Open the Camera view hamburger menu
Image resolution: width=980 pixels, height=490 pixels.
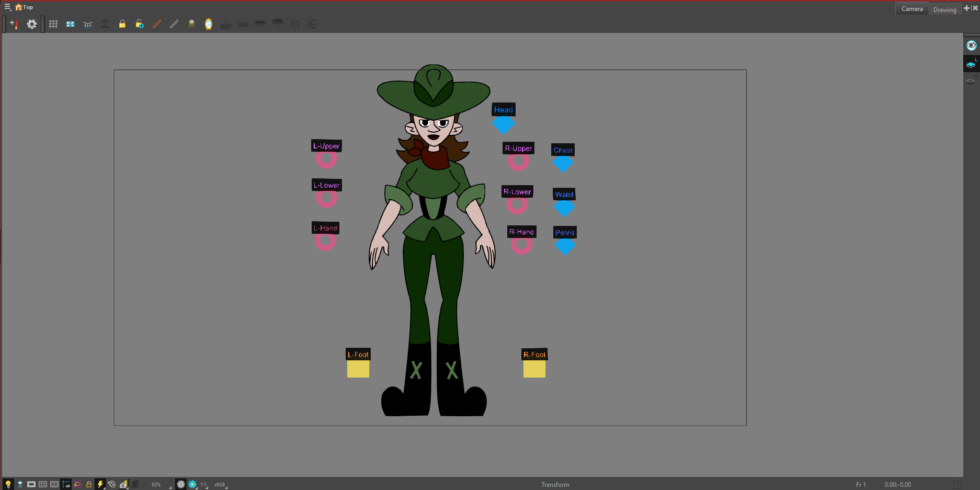point(7,7)
